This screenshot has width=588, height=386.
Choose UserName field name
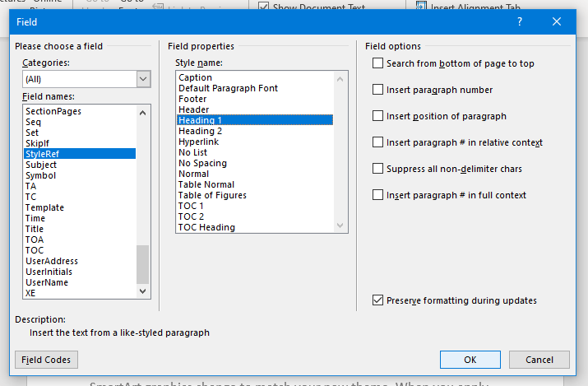(x=47, y=282)
